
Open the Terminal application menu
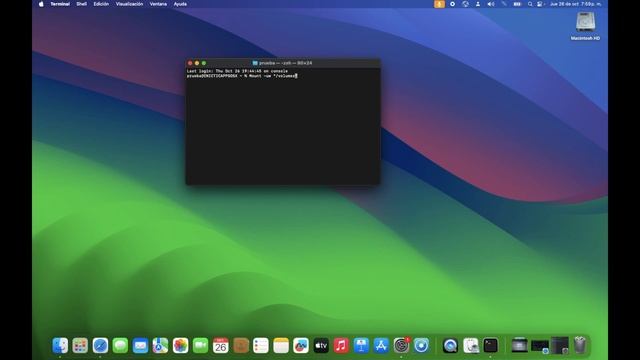(x=60, y=4)
